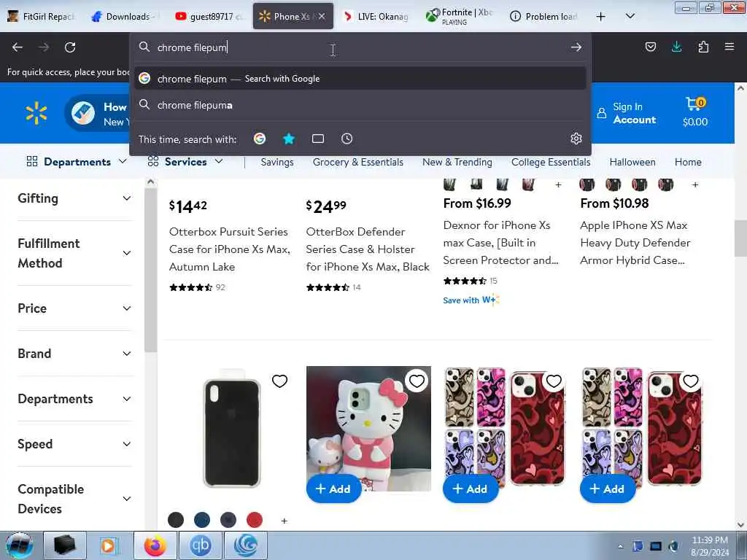This screenshot has width=747, height=560.
Task: Open the Savings link
Action: tap(277, 162)
